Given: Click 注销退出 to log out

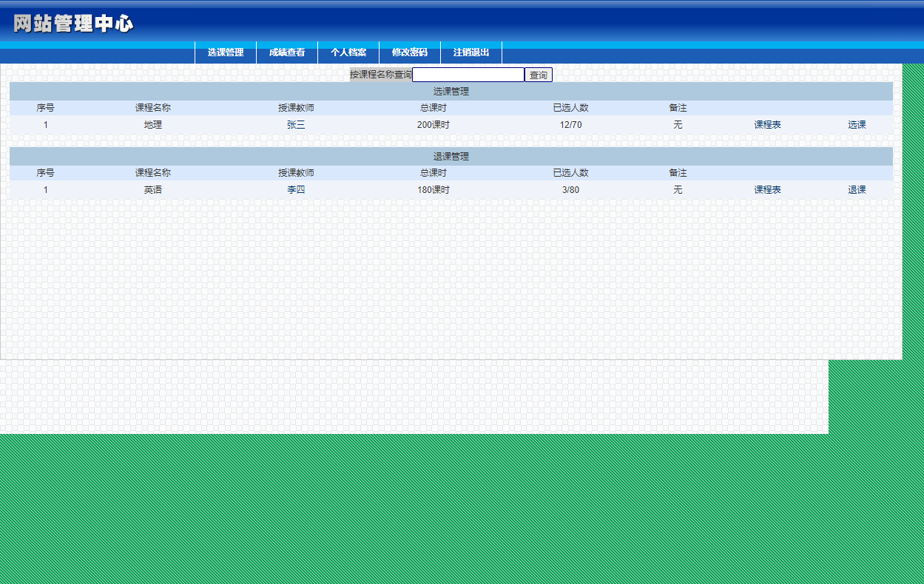Looking at the screenshot, I should click(x=471, y=52).
